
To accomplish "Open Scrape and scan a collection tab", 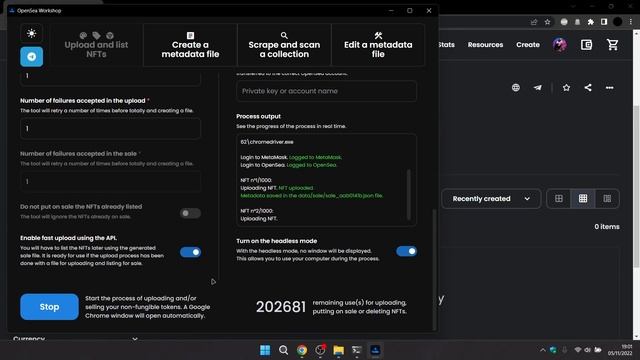I will [284, 45].
